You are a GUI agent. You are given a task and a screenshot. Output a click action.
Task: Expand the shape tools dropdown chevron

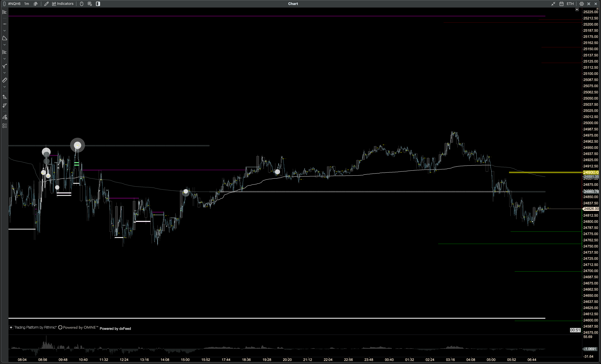(x=4, y=45)
